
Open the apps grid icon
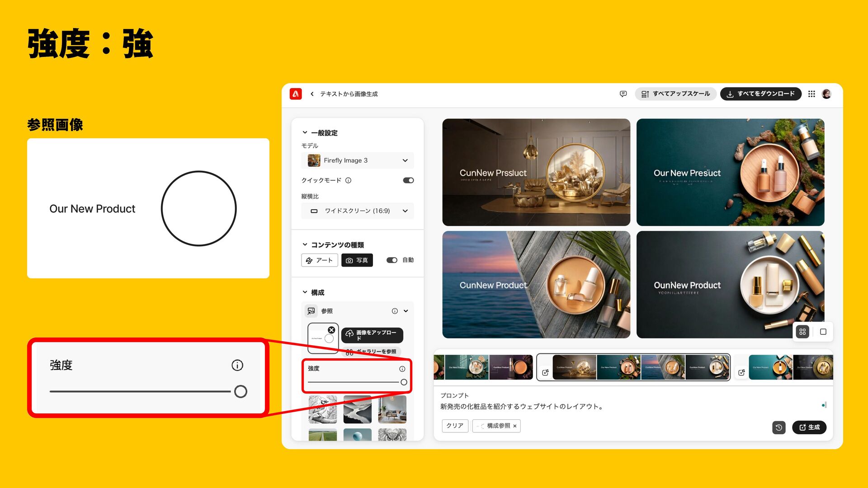pos(811,94)
